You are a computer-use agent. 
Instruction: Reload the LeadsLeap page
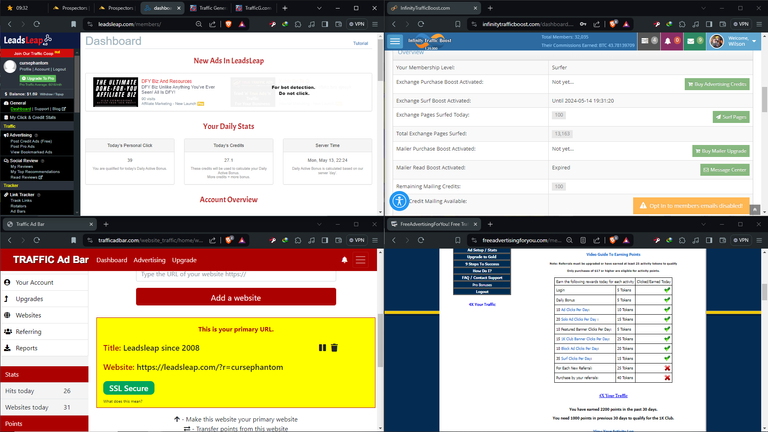coord(36,24)
